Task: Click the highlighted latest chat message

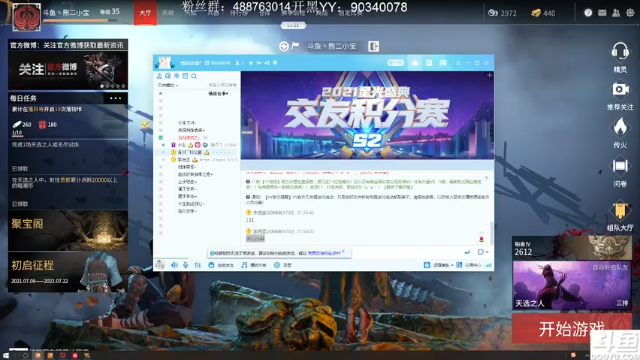Action: point(255,238)
